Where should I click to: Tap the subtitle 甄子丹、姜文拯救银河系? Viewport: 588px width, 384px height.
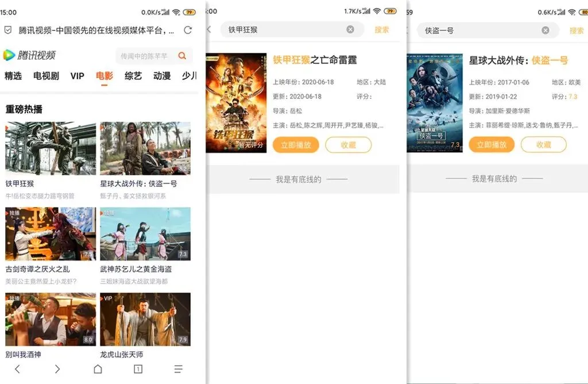(133, 196)
